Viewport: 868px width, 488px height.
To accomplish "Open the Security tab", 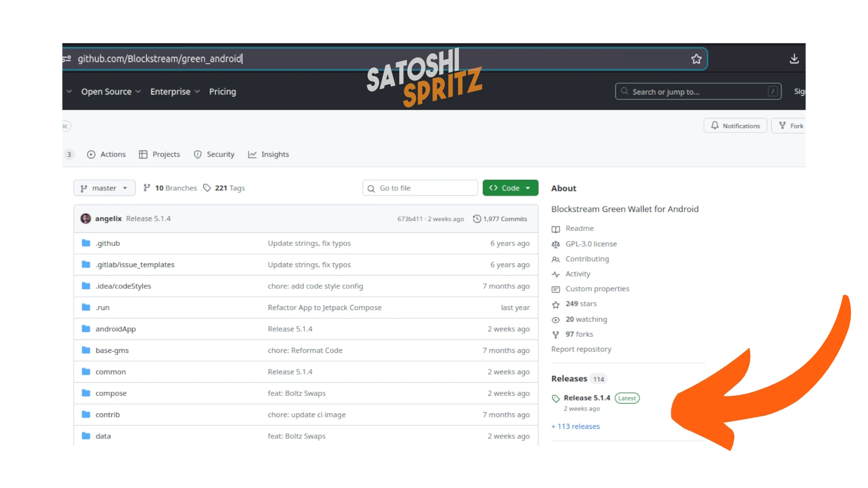I will 214,155.
